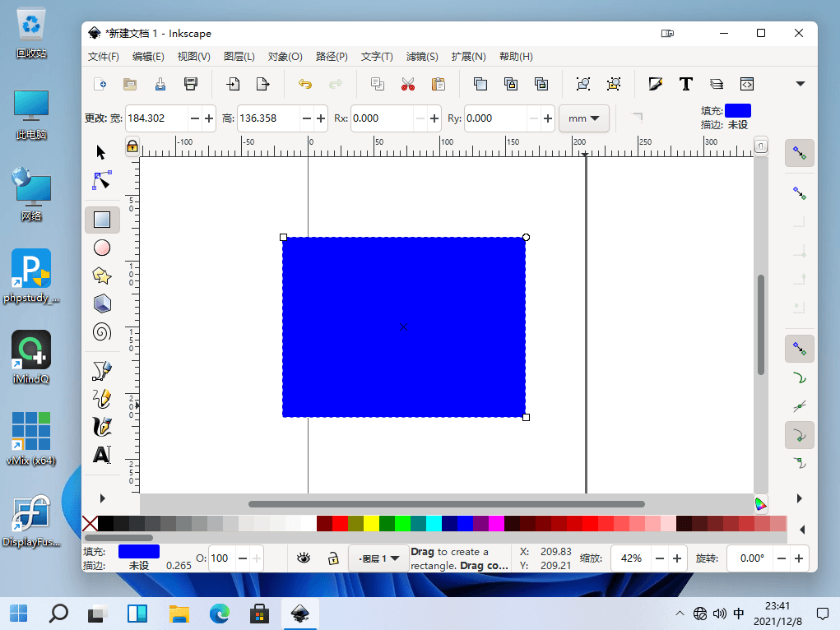Undo the last action
Viewport: 840px width, 630px height.
305,84
